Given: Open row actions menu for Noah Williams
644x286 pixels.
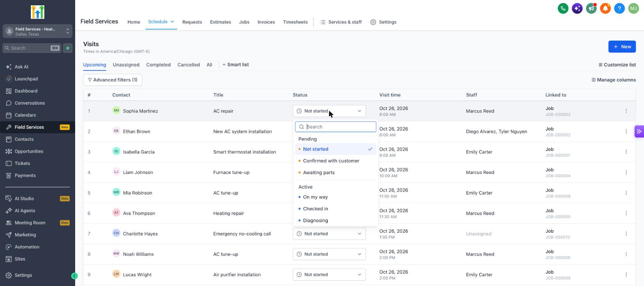Looking at the screenshot, I should tap(626, 254).
